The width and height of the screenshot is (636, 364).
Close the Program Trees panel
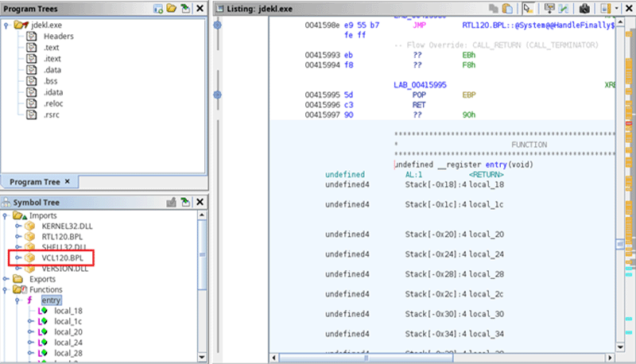tap(200, 9)
